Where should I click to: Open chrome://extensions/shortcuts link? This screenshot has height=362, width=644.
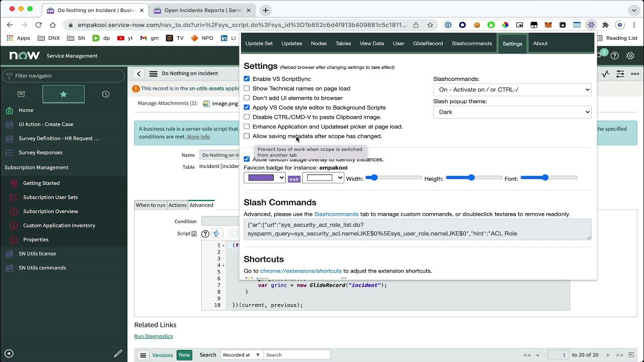click(301, 271)
